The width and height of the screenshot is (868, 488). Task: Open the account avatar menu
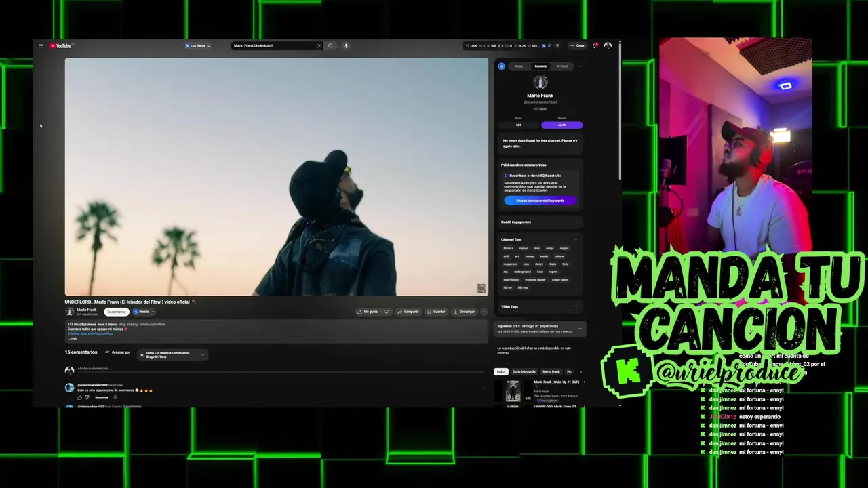click(608, 46)
